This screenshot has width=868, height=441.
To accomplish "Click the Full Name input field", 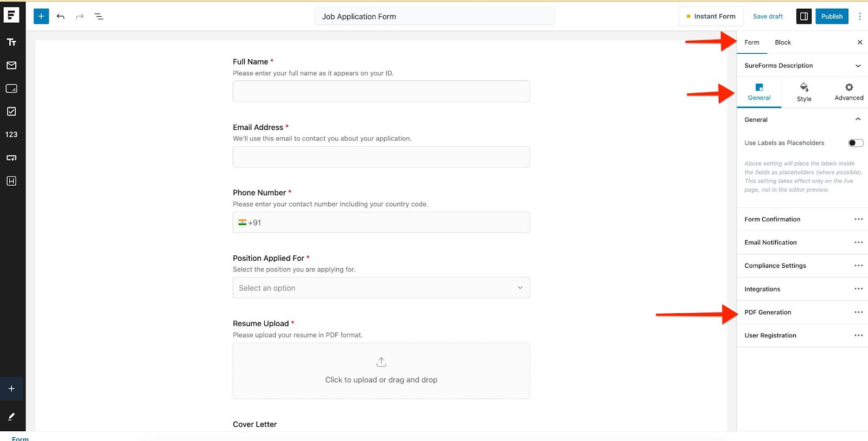I will coord(381,91).
